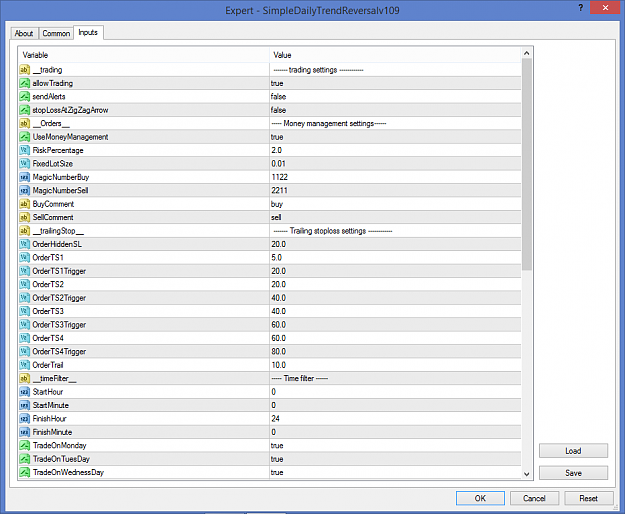This screenshot has height=514, width=625.
Task: Reset inputs with the Reset button
Action: pos(588,498)
